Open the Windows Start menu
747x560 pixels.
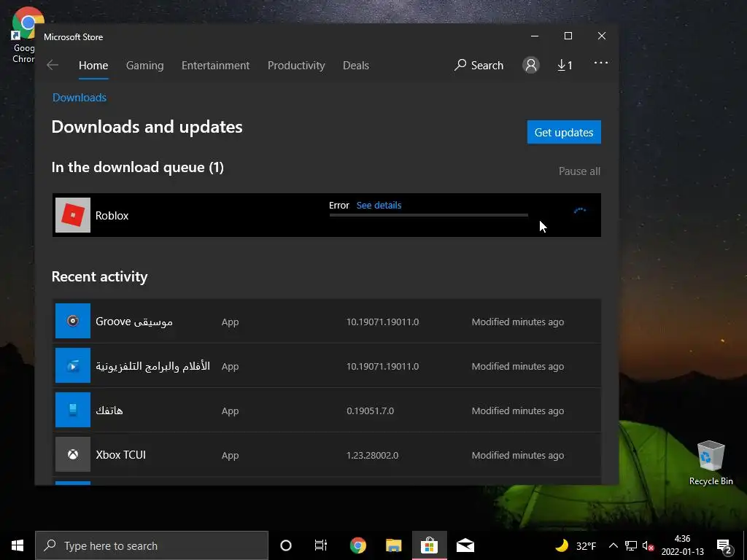pos(18,545)
